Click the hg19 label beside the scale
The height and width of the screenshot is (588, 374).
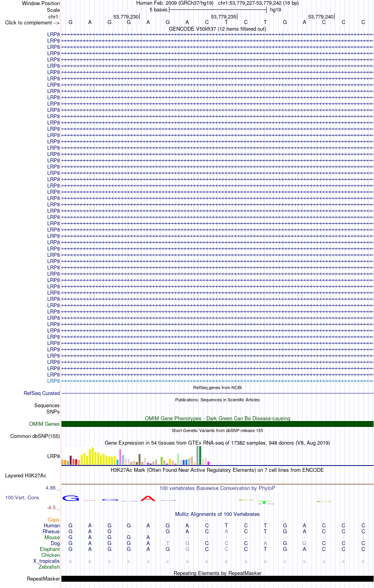tap(276, 10)
